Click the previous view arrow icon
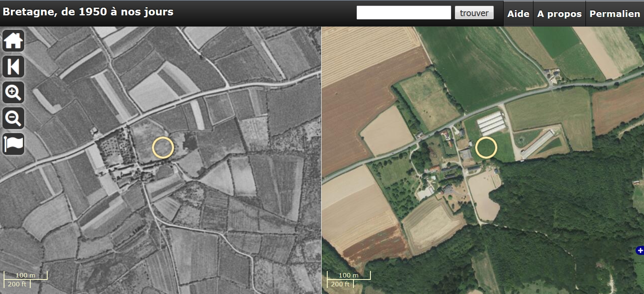This screenshot has width=644, height=294. tap(13, 67)
